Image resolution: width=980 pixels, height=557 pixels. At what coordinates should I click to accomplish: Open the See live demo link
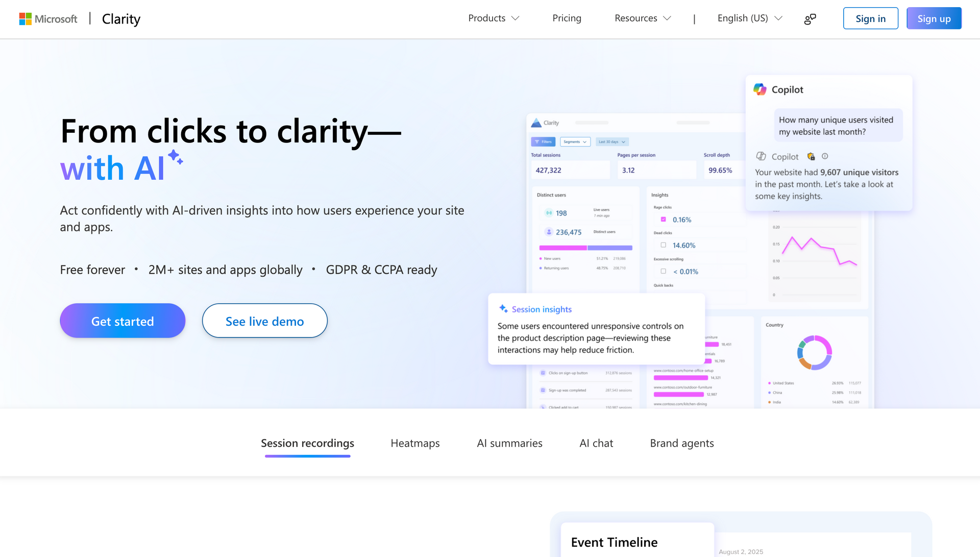coord(264,321)
